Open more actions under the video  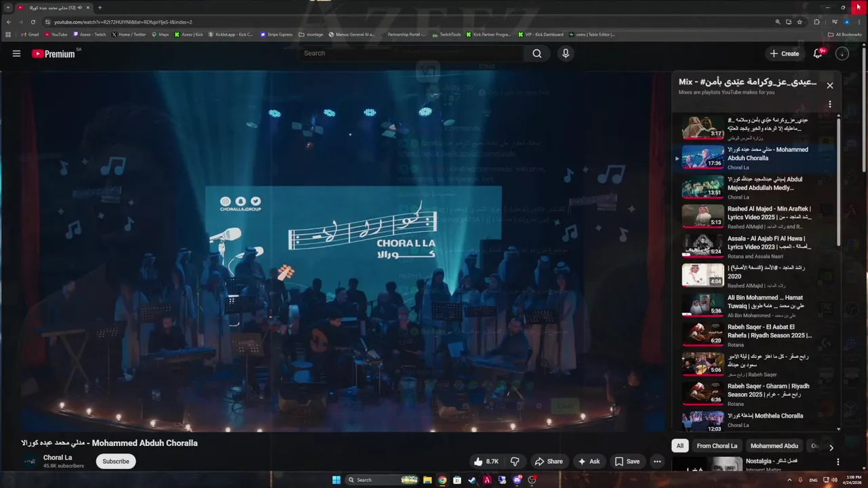click(657, 462)
